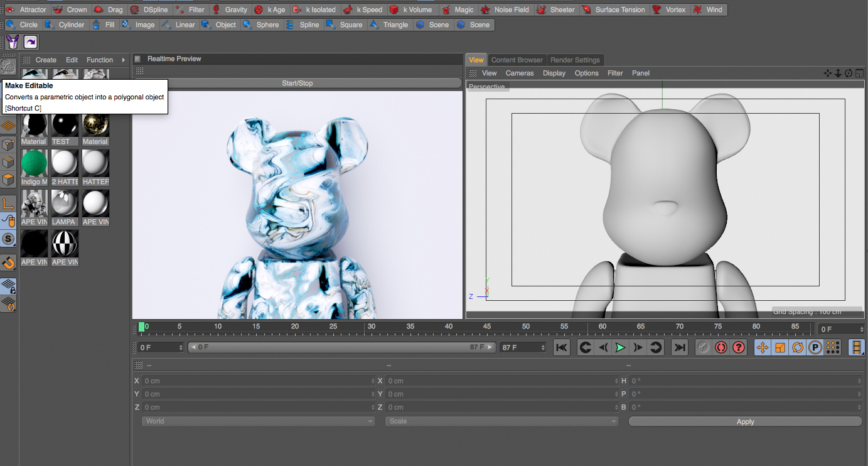Open the World coordinate system dropdown
This screenshot has height=466, width=868.
pos(258,421)
